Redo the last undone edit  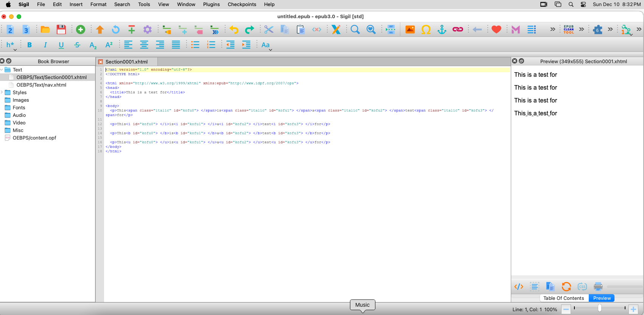coord(250,29)
